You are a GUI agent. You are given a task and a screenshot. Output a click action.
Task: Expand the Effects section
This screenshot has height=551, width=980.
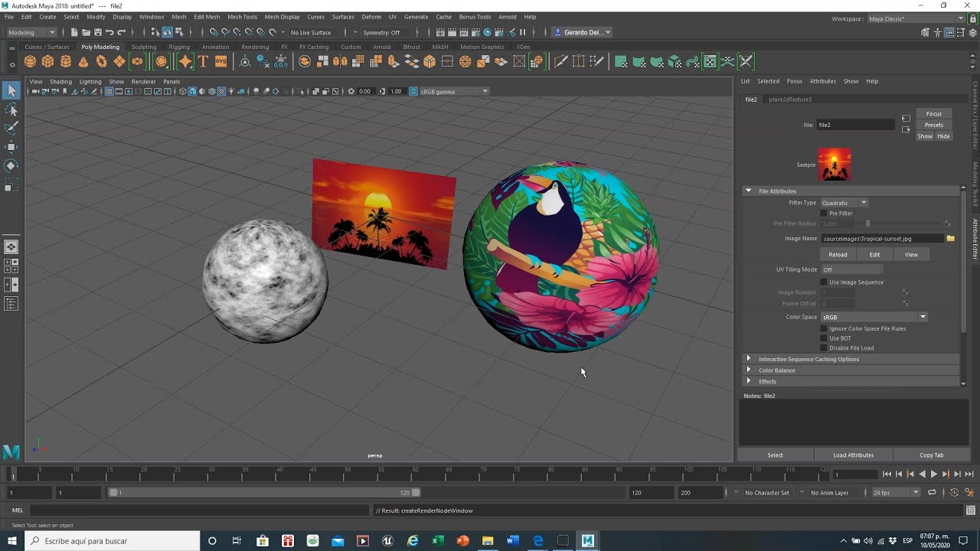click(749, 381)
